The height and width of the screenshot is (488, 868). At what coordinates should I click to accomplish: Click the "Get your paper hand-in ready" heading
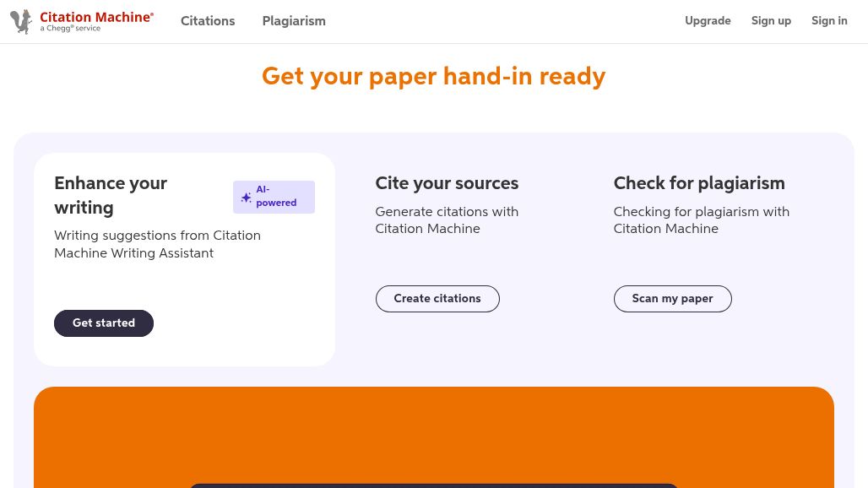pos(433,76)
